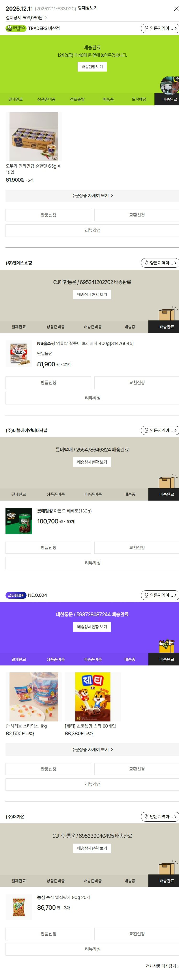
Task: Expand 주문상품 자세히 보기 under 진라면컵
Action: (x=92, y=195)
